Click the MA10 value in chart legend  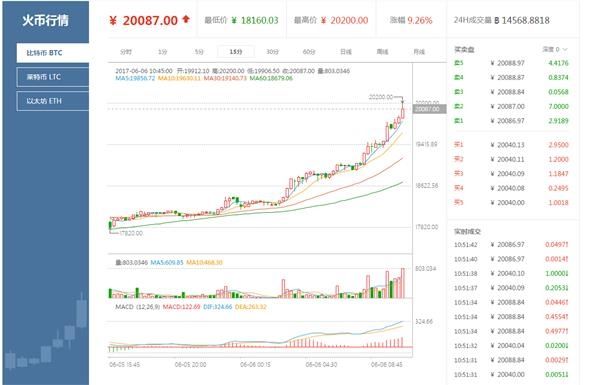(x=179, y=78)
